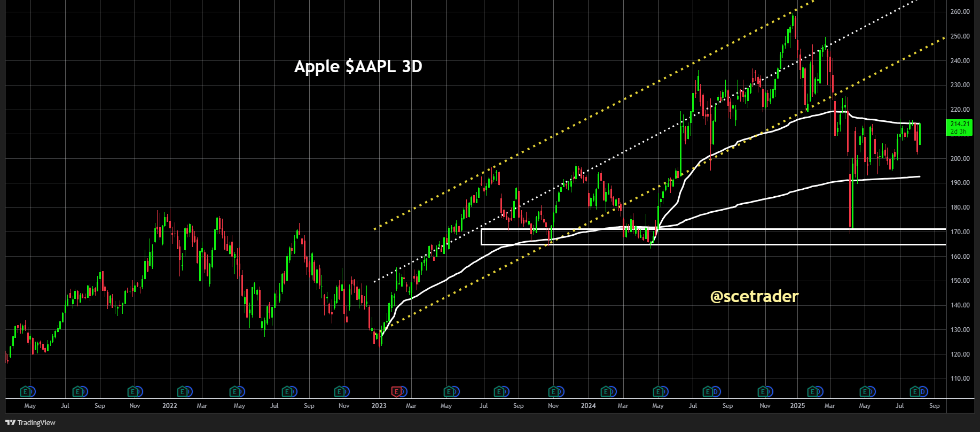Click the 120.00 price axis label
980x432 pixels.
[x=960, y=354]
